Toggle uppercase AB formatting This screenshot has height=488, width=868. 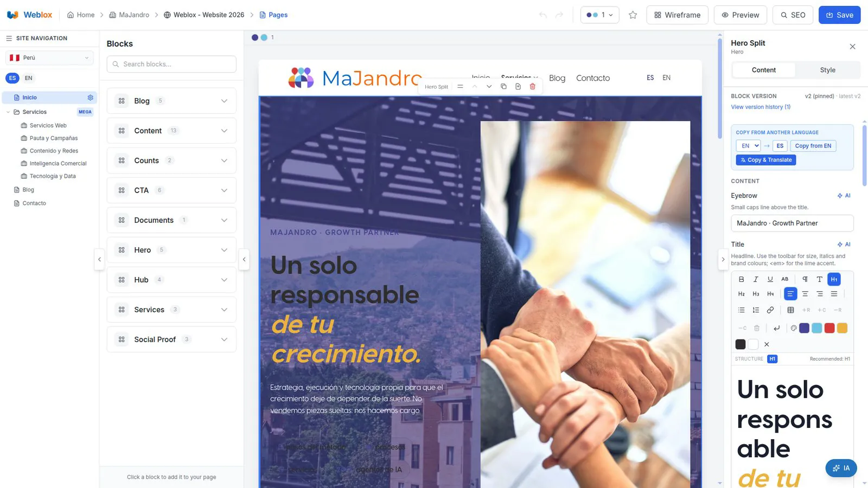click(785, 279)
